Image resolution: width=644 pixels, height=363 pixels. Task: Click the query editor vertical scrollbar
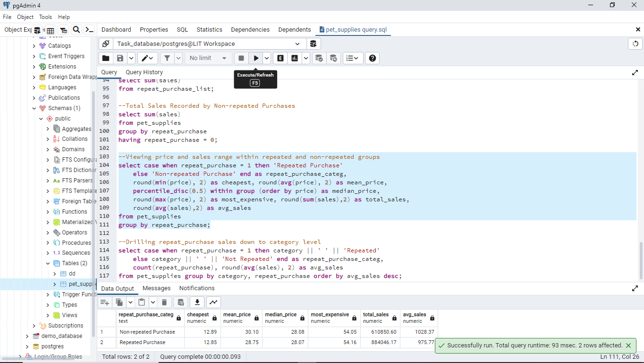point(640,260)
